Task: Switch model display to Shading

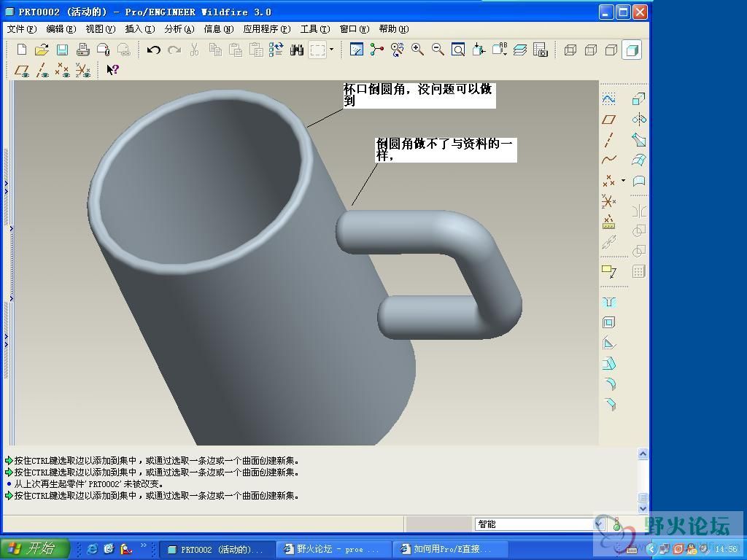Action: (x=632, y=50)
